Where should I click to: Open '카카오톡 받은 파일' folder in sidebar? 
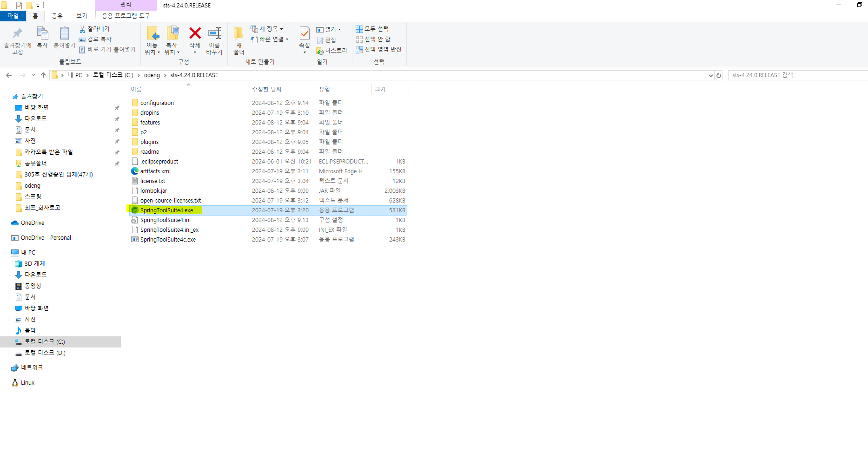48,152
